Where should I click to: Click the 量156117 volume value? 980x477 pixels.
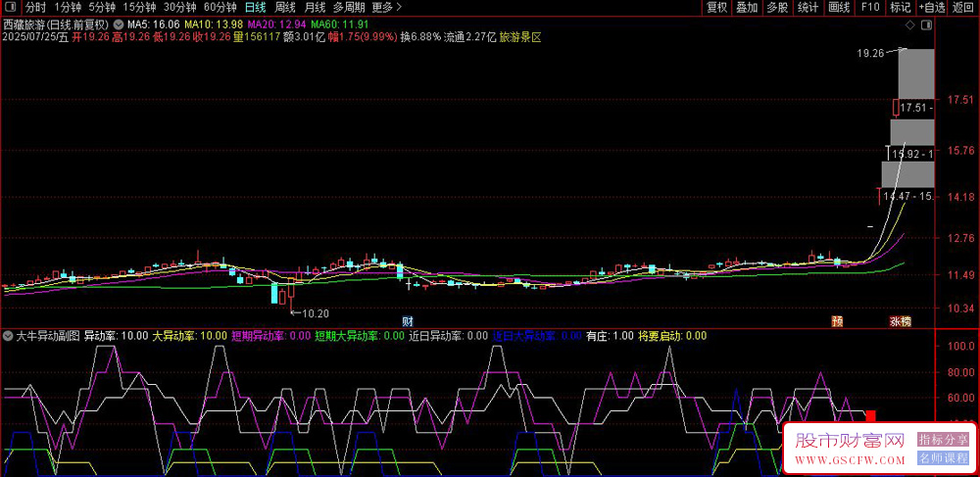click(256, 37)
